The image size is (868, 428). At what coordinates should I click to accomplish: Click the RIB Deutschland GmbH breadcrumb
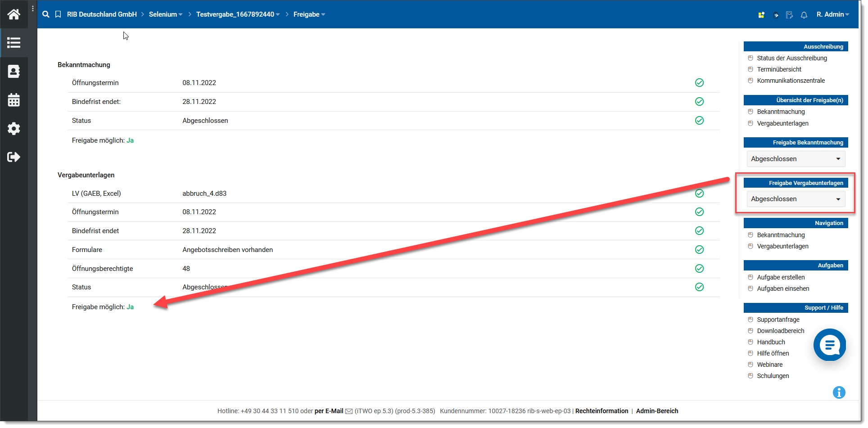(x=102, y=14)
